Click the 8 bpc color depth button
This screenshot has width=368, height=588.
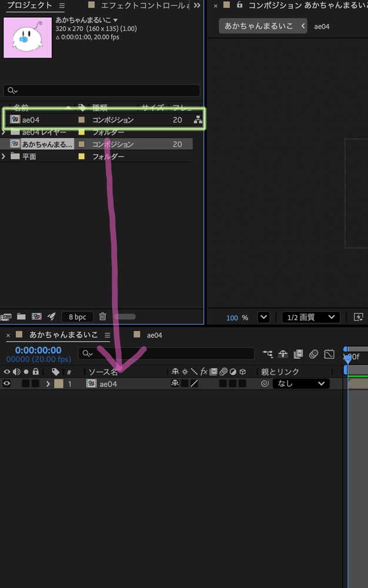pyautogui.click(x=77, y=317)
